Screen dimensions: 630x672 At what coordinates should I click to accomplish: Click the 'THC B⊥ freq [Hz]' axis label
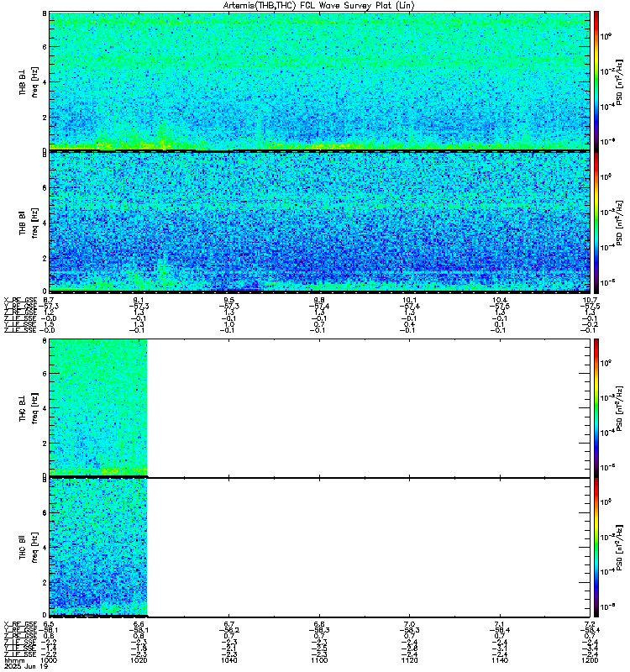pos(29,408)
